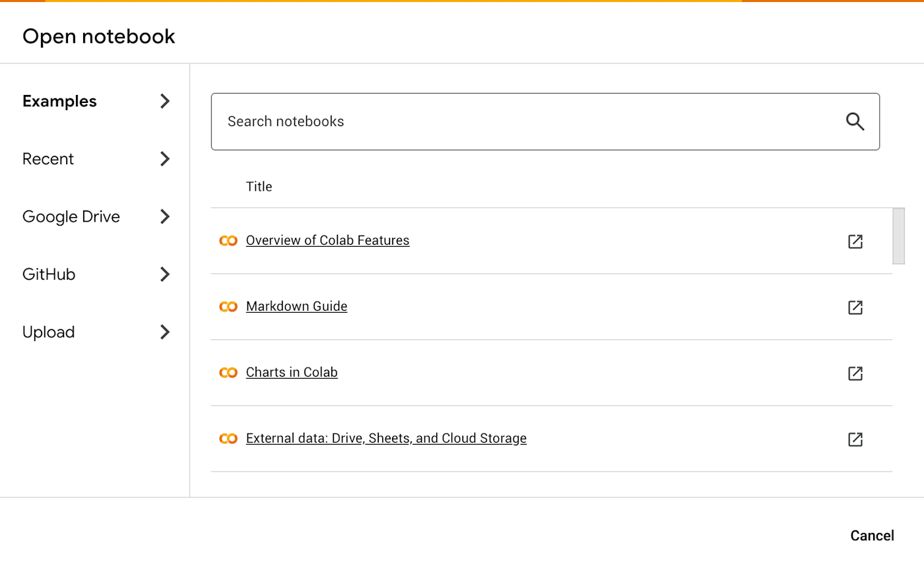Click Colab logo beside Markdown Guide

[x=228, y=307]
